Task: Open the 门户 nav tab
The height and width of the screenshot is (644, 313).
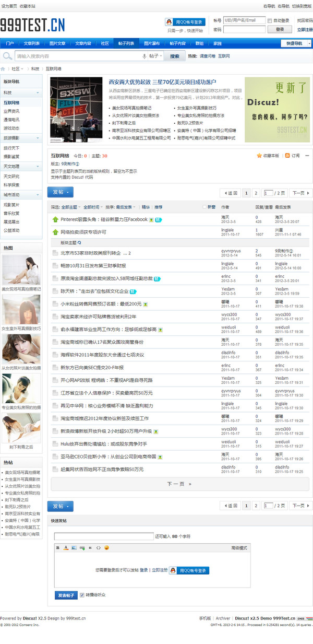Action: pyautogui.click(x=10, y=43)
